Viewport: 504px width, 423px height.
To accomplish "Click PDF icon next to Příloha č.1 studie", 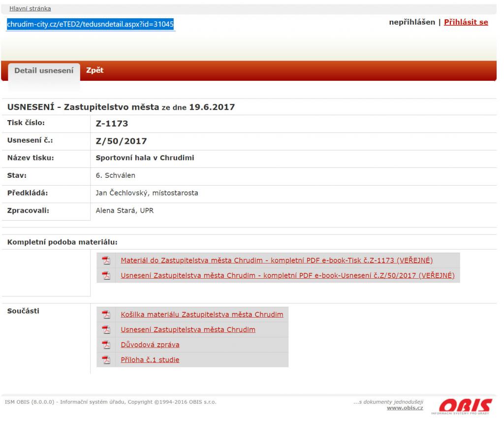I will (x=105, y=360).
